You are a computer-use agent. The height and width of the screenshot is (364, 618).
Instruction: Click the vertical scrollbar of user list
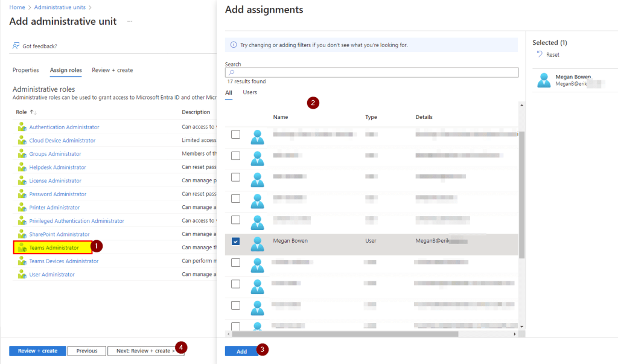tap(521, 193)
